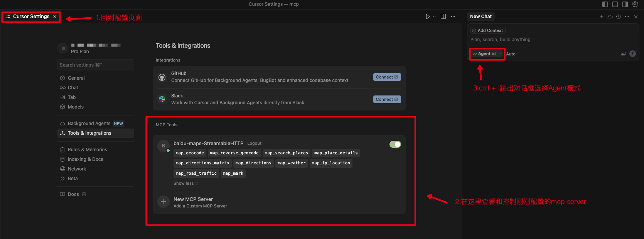Click Connect button for GitHub
Image resolution: width=644 pixels, height=239 pixels.
(387, 77)
